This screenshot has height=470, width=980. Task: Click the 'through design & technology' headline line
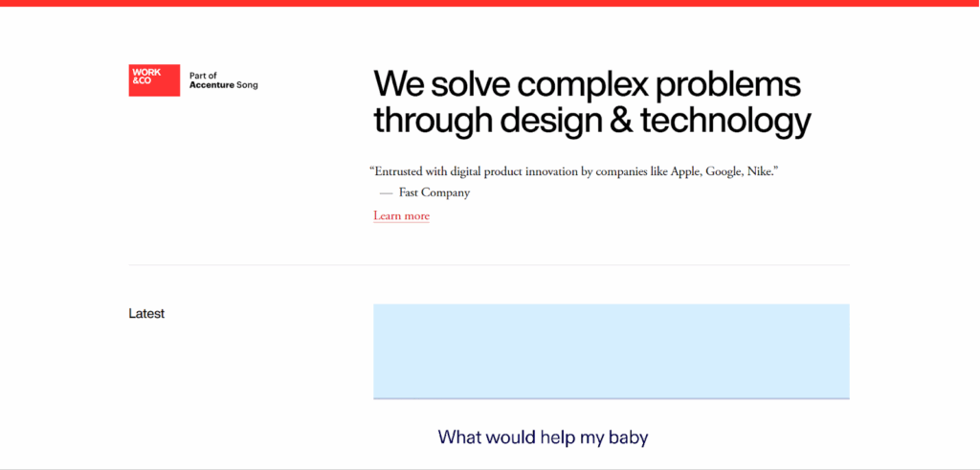click(x=591, y=122)
